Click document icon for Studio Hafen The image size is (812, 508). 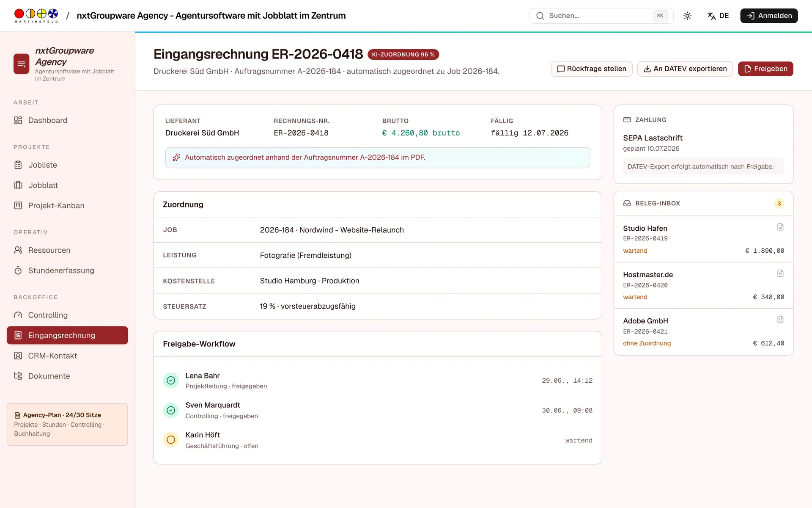tap(780, 227)
